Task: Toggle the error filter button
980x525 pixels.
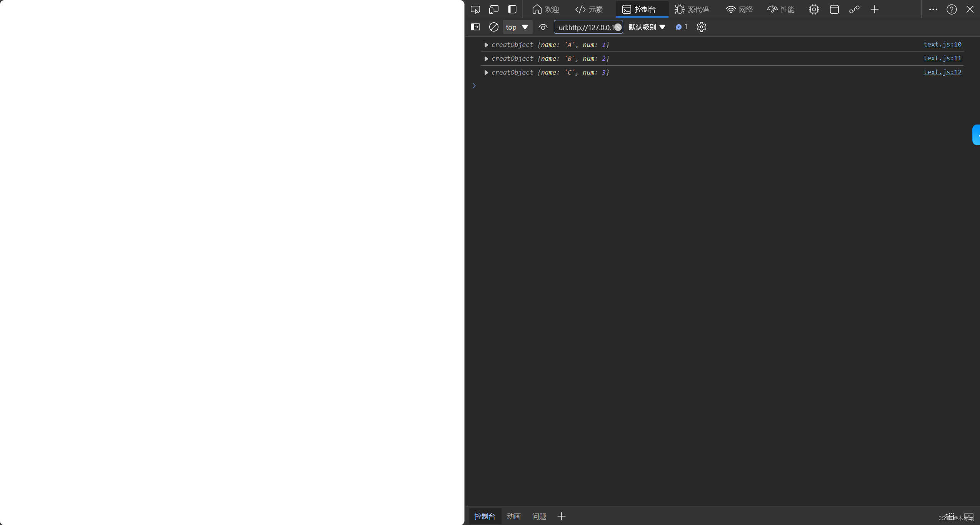Action: click(x=680, y=27)
